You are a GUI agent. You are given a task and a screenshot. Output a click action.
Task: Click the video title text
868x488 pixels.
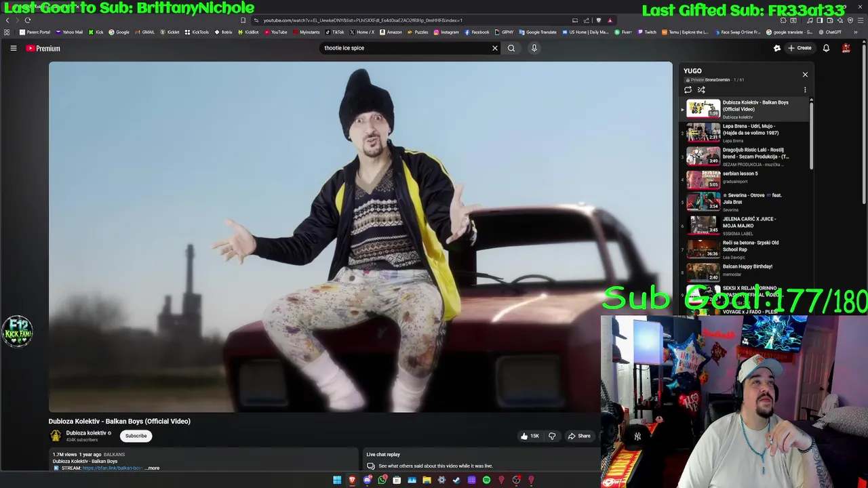point(119,421)
